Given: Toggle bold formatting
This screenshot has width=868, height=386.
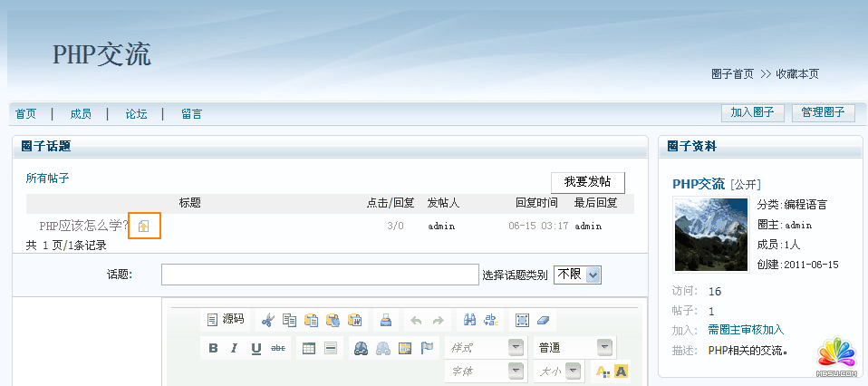Looking at the screenshot, I should pos(214,348).
